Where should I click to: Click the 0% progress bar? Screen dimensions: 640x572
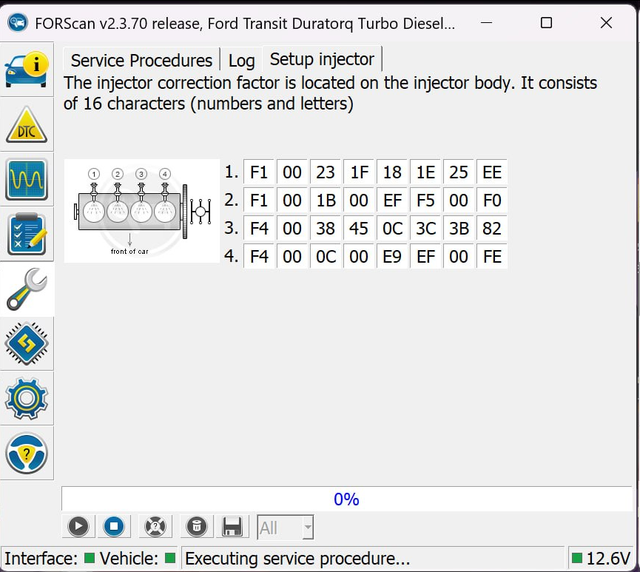[x=347, y=499]
